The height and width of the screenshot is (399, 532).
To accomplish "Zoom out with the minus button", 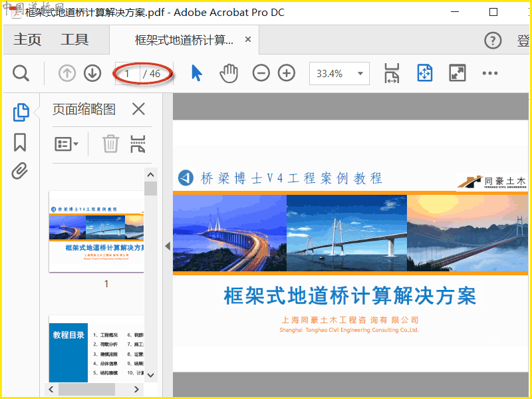I will [x=261, y=73].
